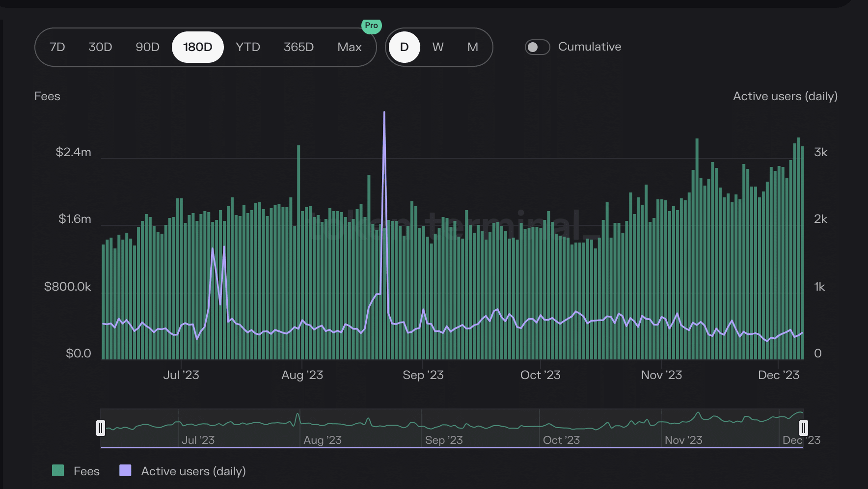The height and width of the screenshot is (489, 868).
Task: Click Oct '23 label in overview strip
Action: [x=561, y=440]
